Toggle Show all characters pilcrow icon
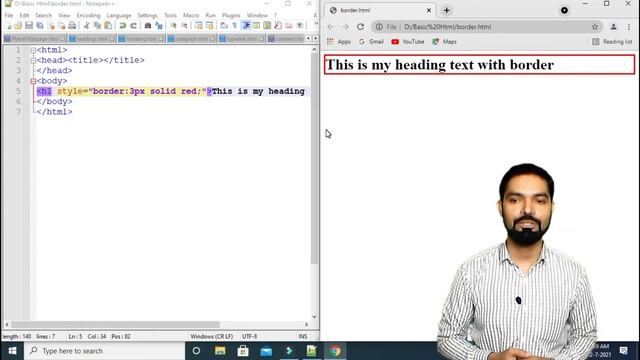This screenshot has width=640, height=360. pyautogui.click(x=235, y=26)
